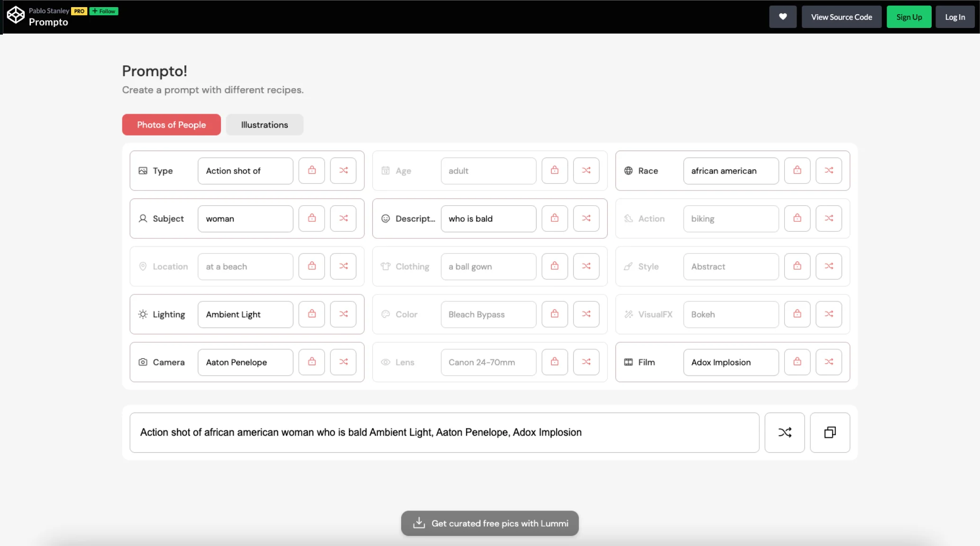The width and height of the screenshot is (980, 546).
Task: Follow Pablo Stanley via Follow button
Action: point(104,11)
